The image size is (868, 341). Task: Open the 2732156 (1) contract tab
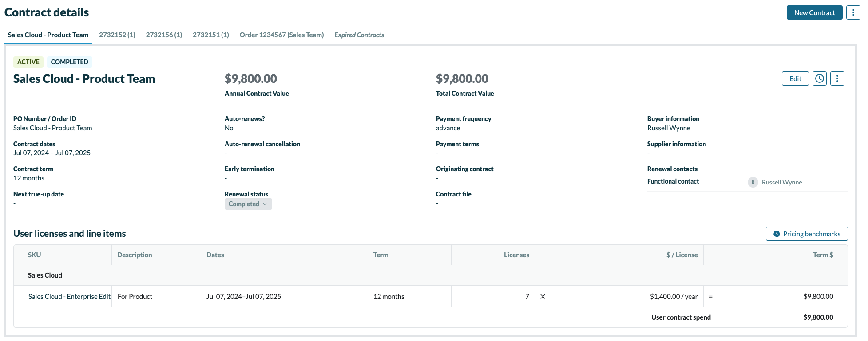[164, 35]
